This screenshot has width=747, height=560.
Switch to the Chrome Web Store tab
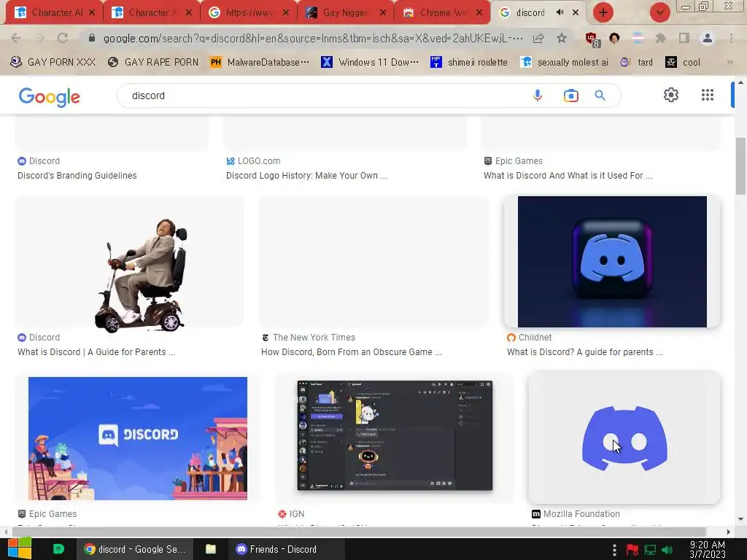(x=441, y=12)
